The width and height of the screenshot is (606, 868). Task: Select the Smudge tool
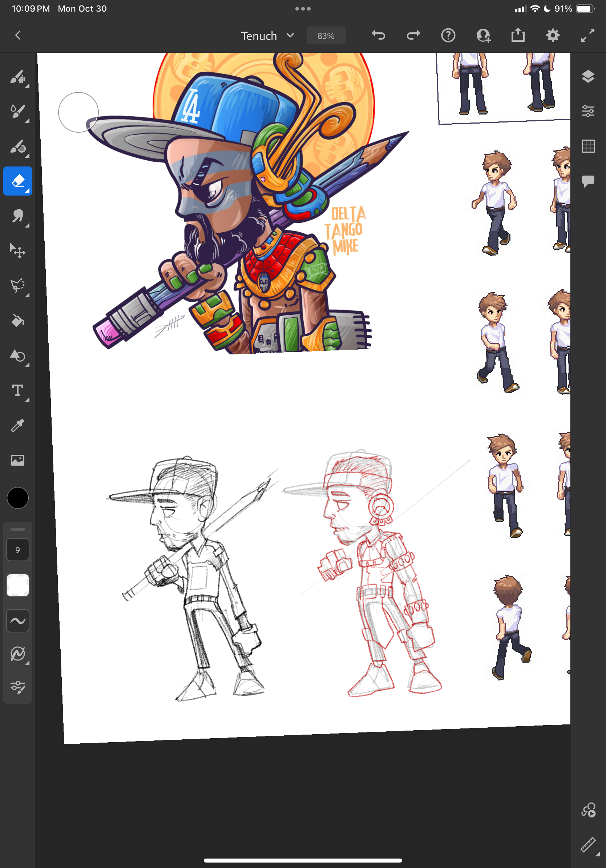(x=18, y=216)
